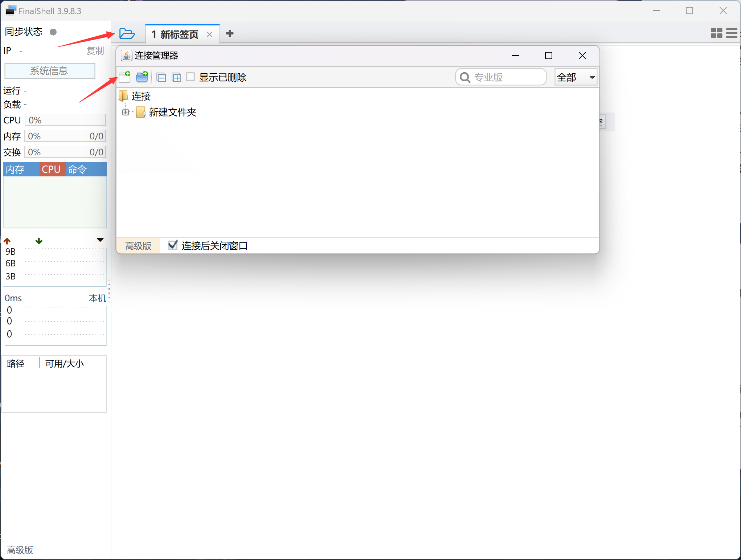Collapse all tree nodes with minus icon
Image resolution: width=741 pixels, height=560 pixels.
pyautogui.click(x=161, y=77)
